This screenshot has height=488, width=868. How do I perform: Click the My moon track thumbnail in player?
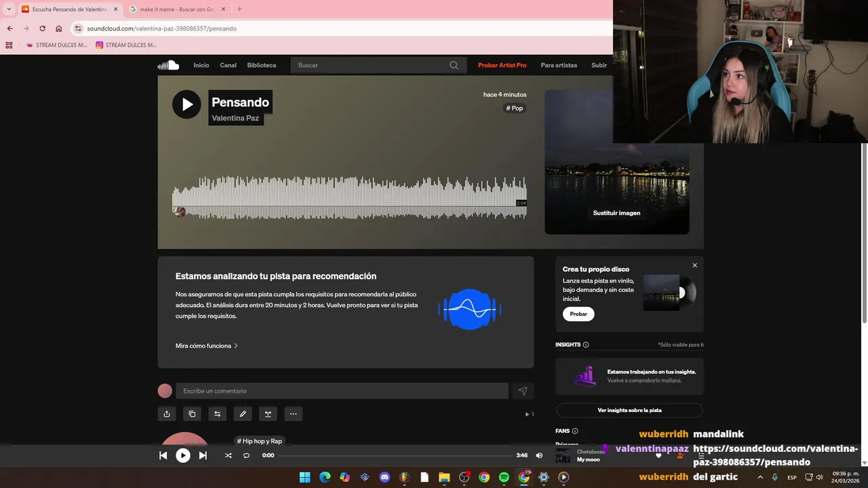(x=563, y=456)
